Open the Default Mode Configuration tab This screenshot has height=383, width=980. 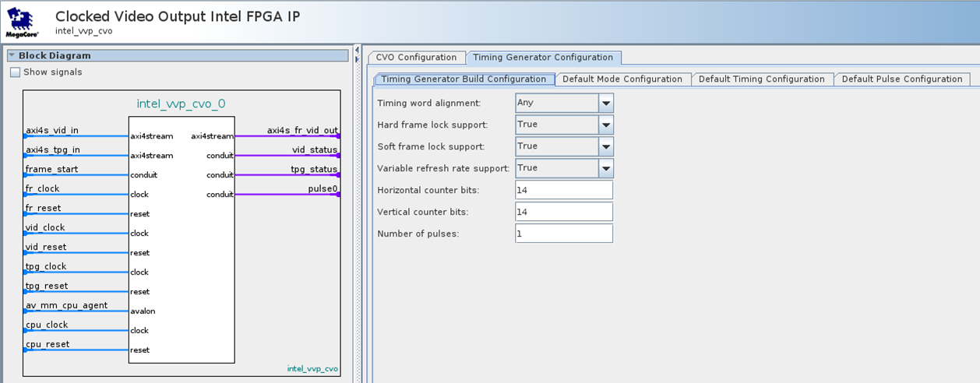(622, 79)
